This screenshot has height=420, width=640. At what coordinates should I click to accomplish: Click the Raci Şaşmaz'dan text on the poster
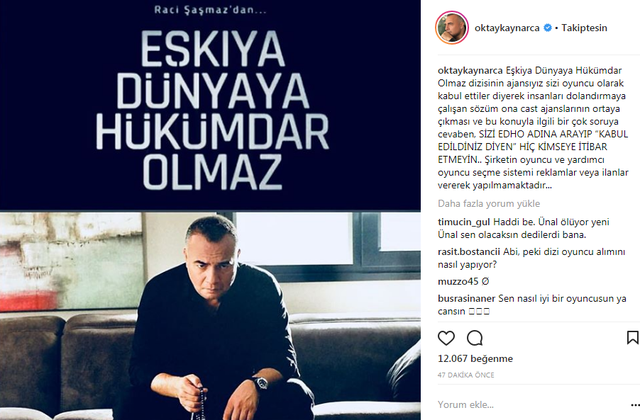[210, 9]
